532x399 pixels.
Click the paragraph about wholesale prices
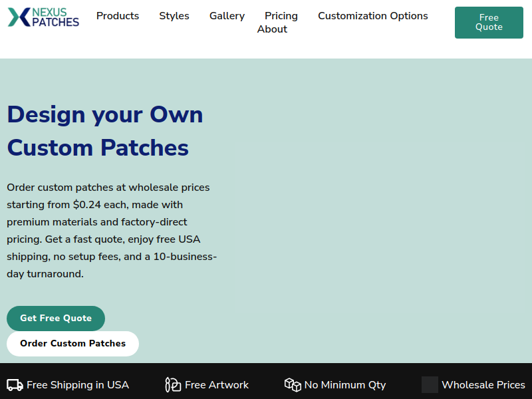coord(112,230)
